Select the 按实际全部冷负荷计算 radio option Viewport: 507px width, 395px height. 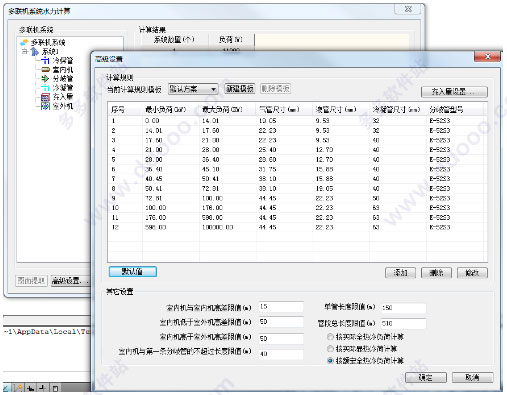(x=330, y=337)
